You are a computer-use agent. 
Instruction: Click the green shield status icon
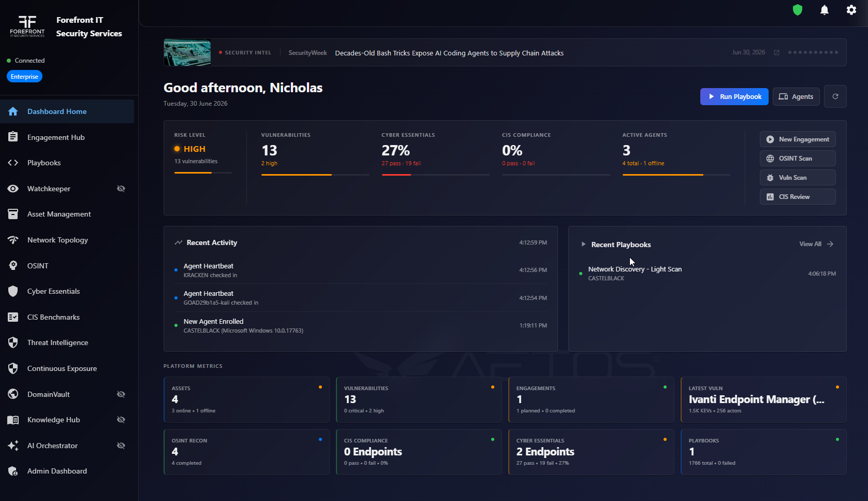click(x=798, y=10)
